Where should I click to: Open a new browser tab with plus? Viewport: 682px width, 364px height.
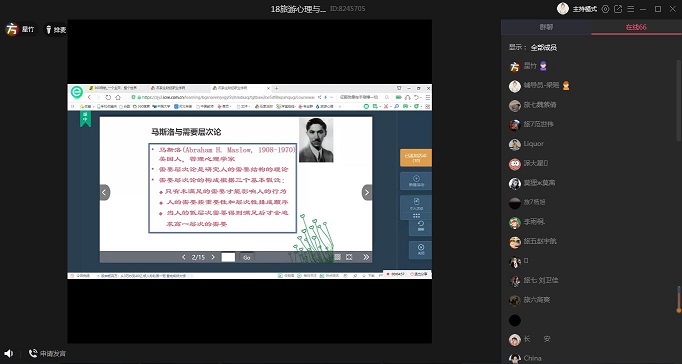click(x=276, y=88)
